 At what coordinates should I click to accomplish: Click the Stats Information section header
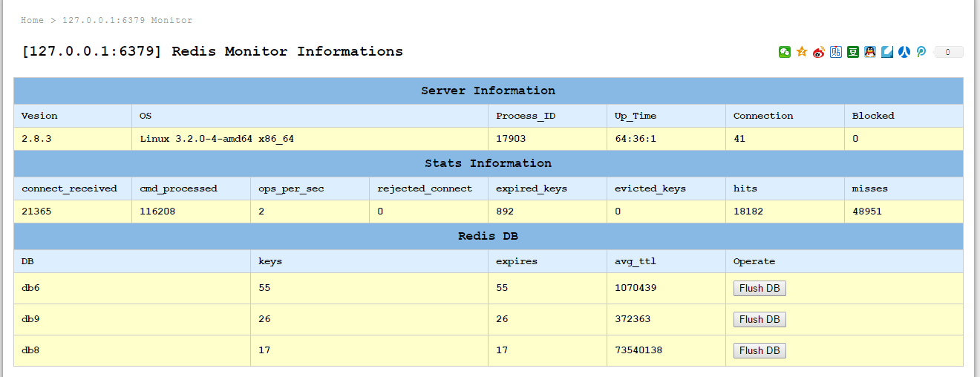tap(488, 163)
